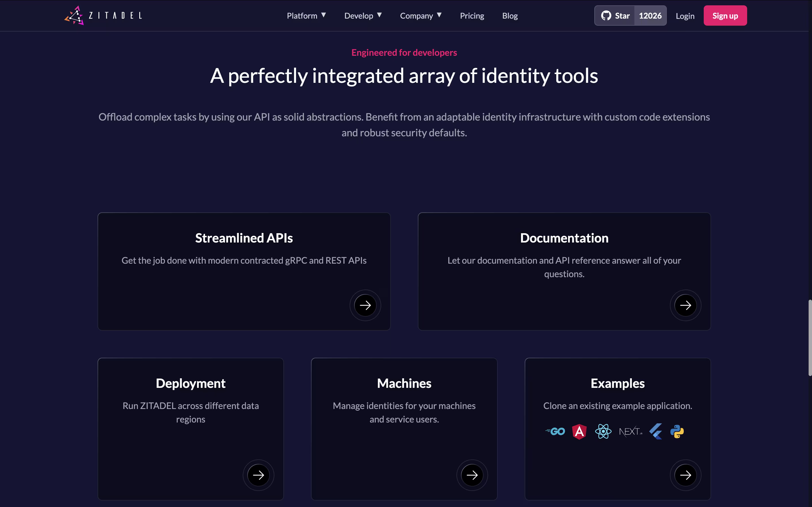812x507 pixels.
Task: Select the Angular example icon
Action: tap(579, 432)
